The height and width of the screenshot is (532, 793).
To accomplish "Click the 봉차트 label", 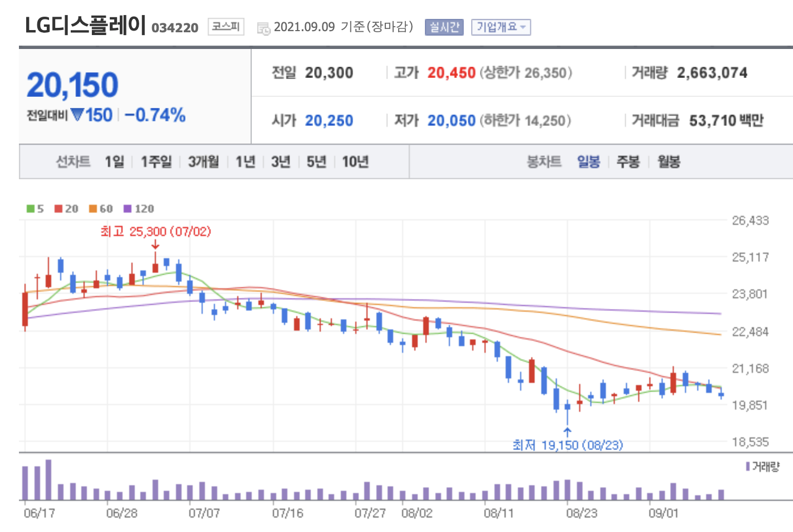I will pos(544,162).
